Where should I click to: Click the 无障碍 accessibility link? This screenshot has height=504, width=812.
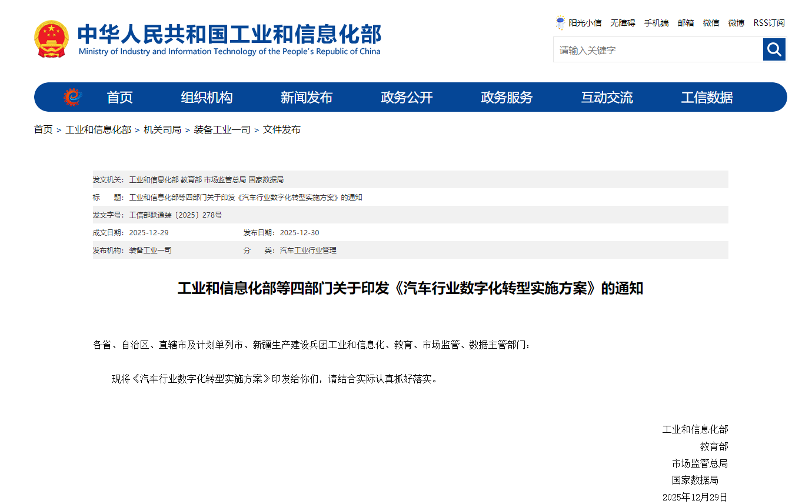pyautogui.click(x=623, y=23)
